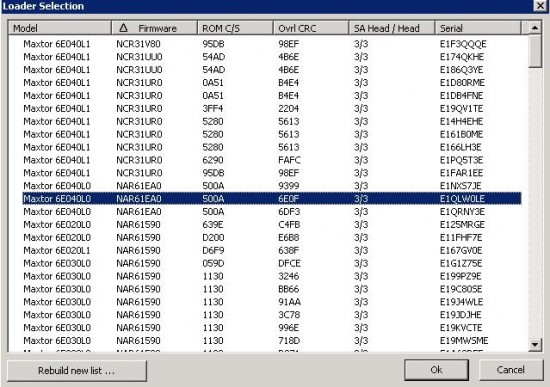Click ROM C/S value 059D
550x387 pixels.
click(x=213, y=263)
